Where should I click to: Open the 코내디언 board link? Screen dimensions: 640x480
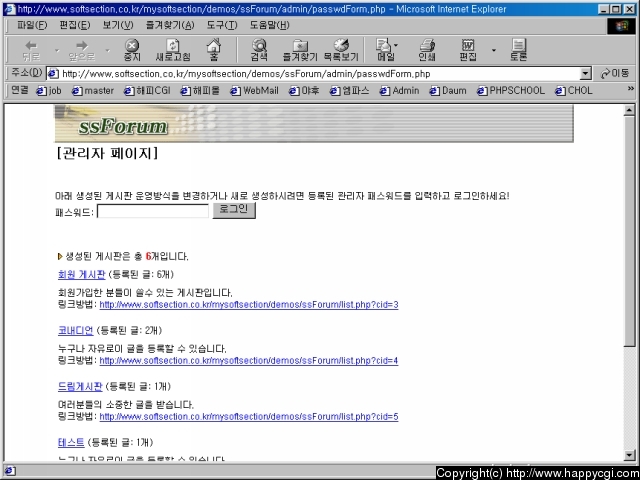click(x=76, y=330)
